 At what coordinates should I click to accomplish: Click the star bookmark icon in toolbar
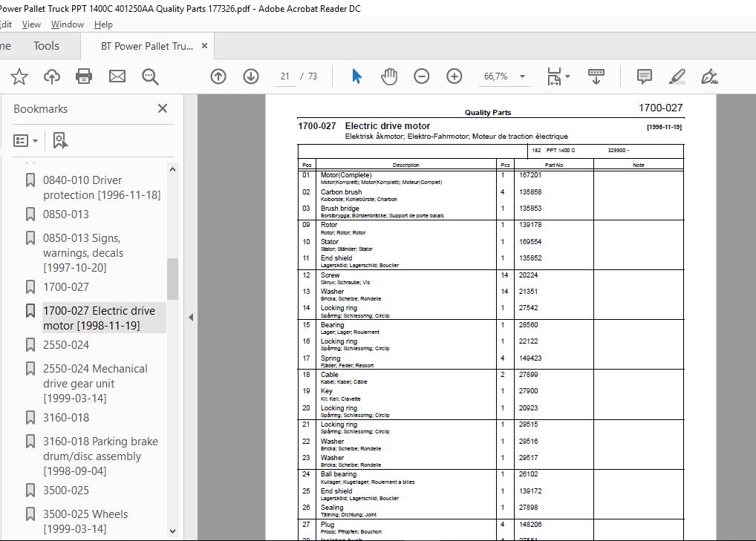19,76
